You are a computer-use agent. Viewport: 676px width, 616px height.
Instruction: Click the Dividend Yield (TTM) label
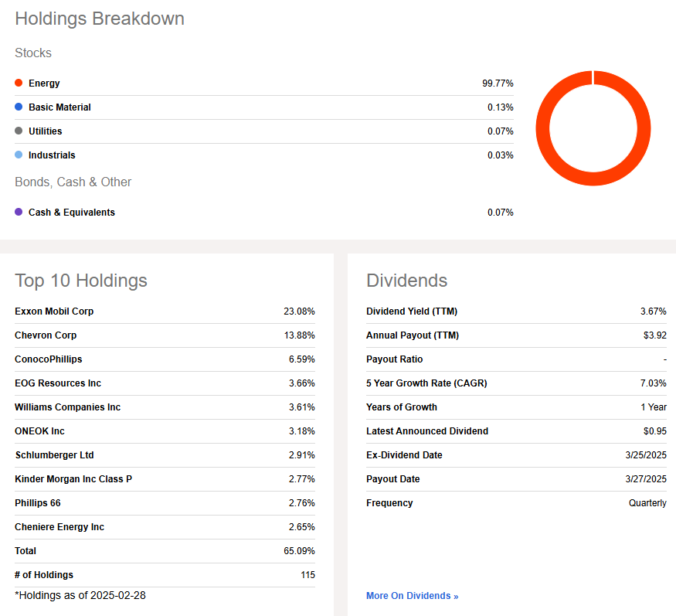[x=412, y=311]
